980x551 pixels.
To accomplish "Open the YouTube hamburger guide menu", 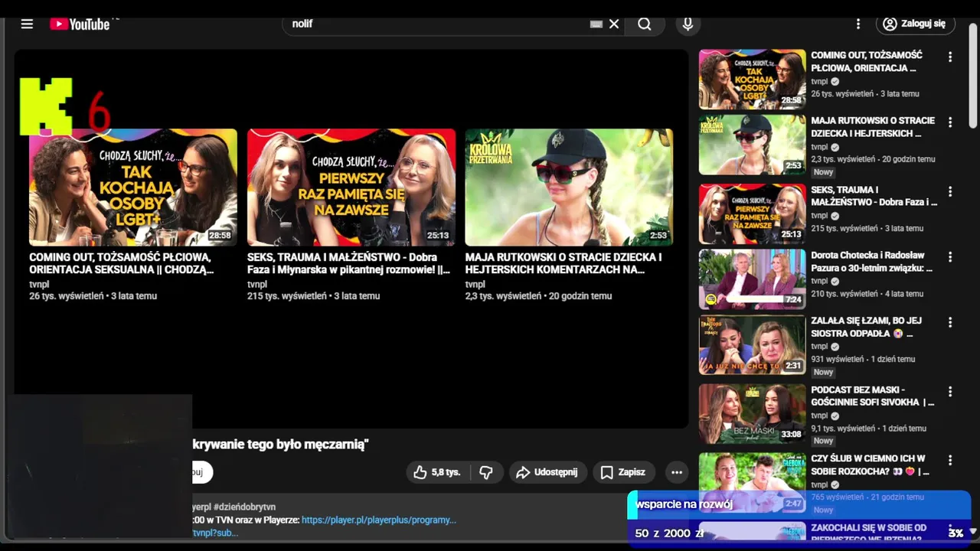I will tap(27, 24).
